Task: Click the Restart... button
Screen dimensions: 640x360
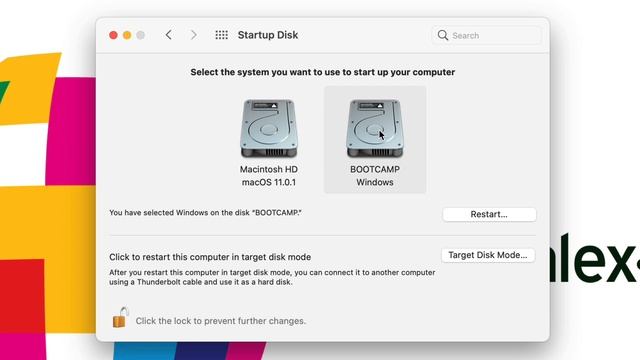Action: pyautogui.click(x=489, y=214)
